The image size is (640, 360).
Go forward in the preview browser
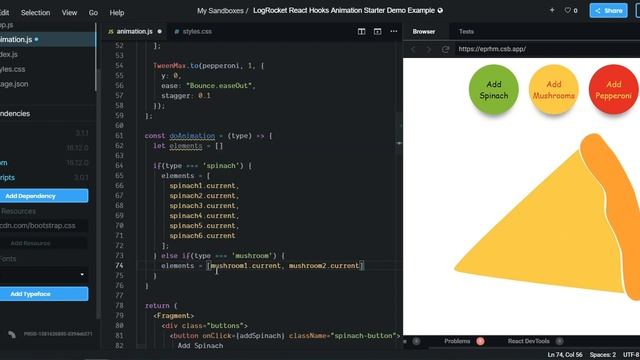tap(429, 49)
